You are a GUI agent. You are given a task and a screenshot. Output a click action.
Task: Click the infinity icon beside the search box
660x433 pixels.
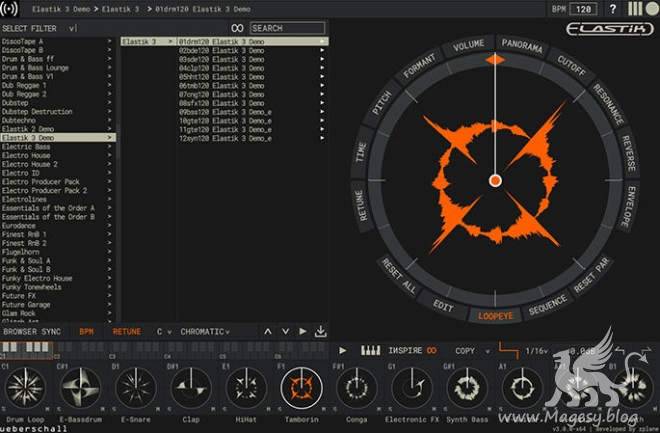(x=237, y=28)
